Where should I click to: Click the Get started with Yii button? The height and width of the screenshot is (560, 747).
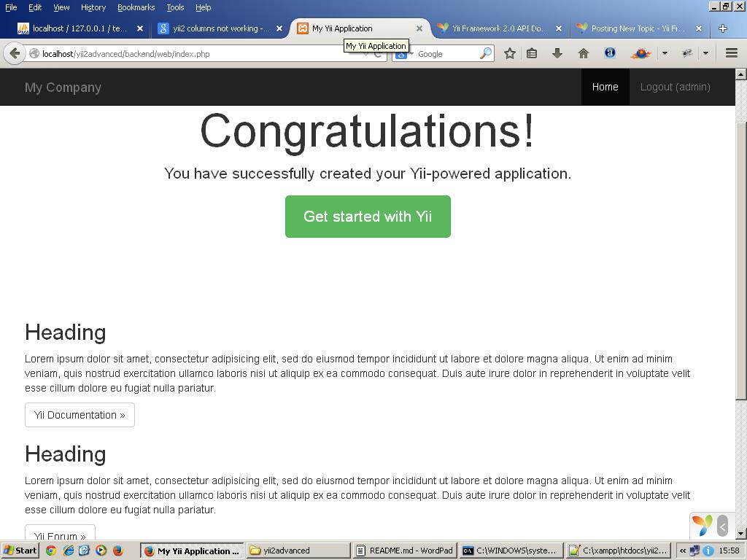tap(368, 217)
